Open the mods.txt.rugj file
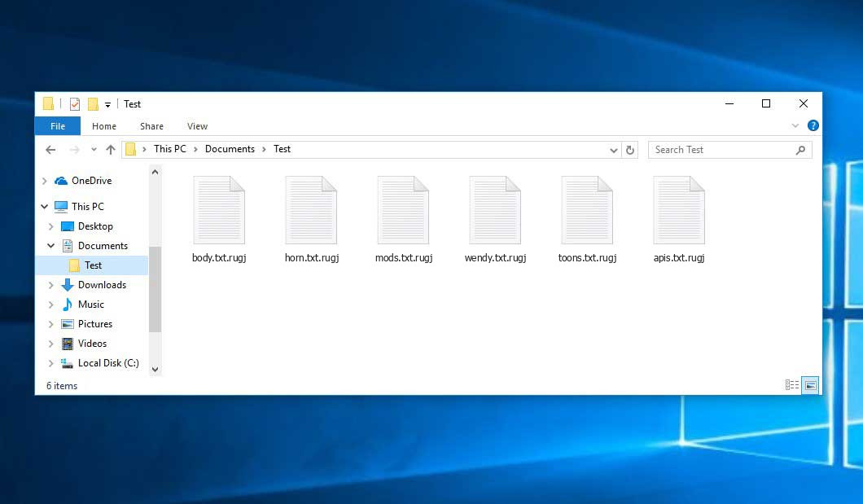The image size is (863, 504). click(403, 209)
